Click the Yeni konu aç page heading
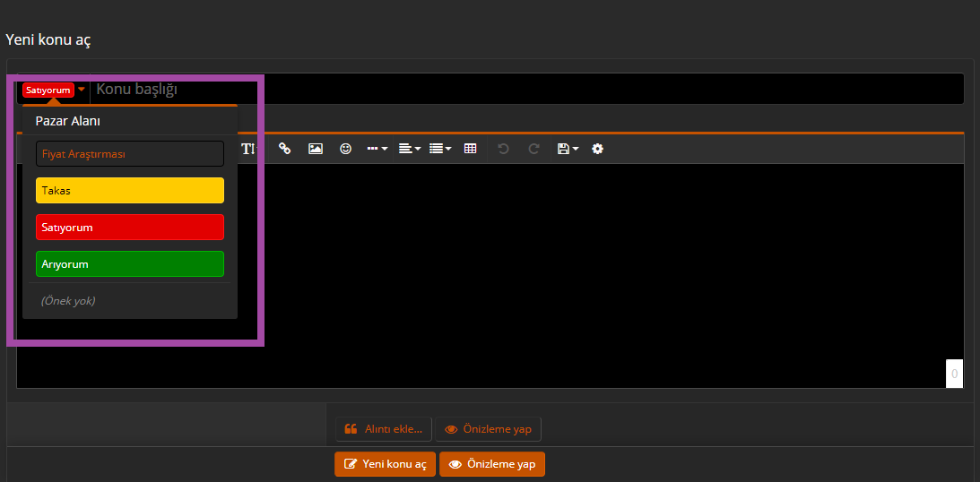 [48, 40]
